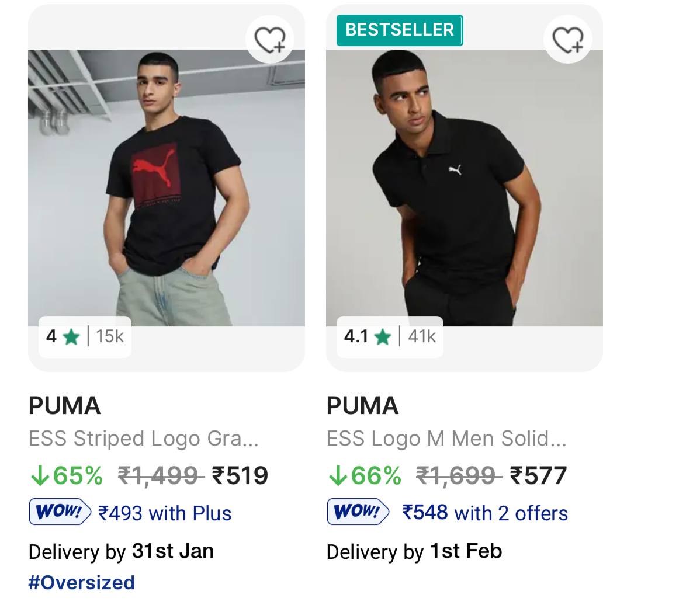700x605 pixels.
Task: Click the ₹577 price on the polo
Action: pos(538,476)
